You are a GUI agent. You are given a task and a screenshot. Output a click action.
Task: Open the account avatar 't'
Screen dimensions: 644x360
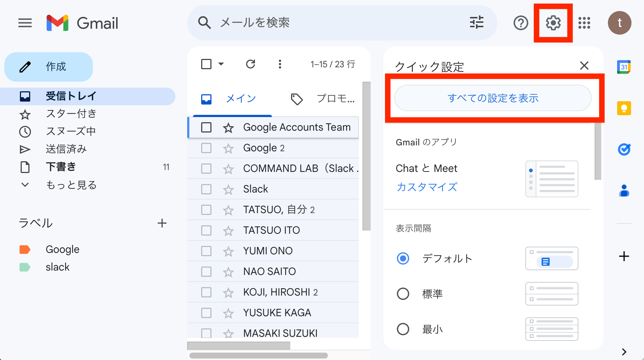[x=620, y=23]
